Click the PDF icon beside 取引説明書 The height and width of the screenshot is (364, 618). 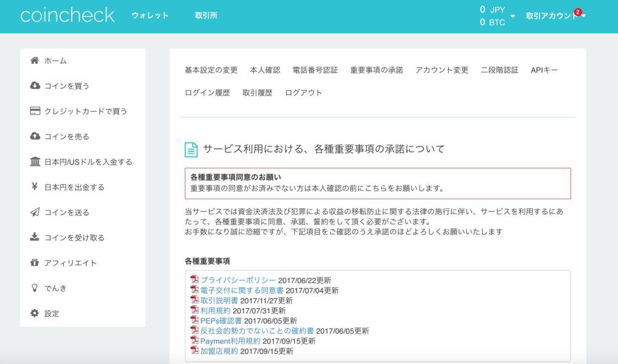point(194,300)
